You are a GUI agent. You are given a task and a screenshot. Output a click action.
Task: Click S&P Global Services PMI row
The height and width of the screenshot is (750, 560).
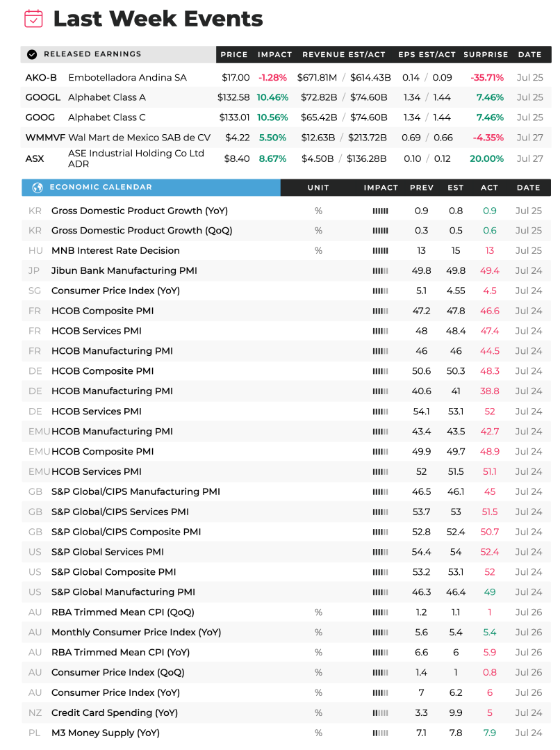point(286,553)
